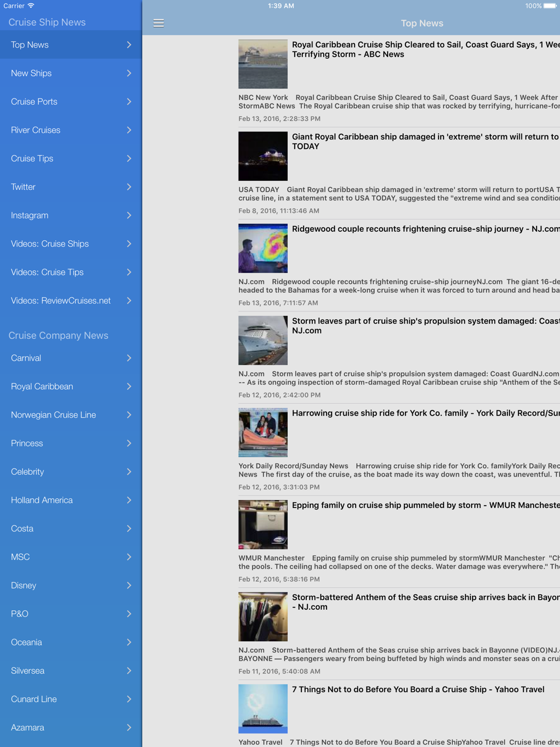Open Giant Royal Caribbean ship night thumbnail

click(x=263, y=156)
